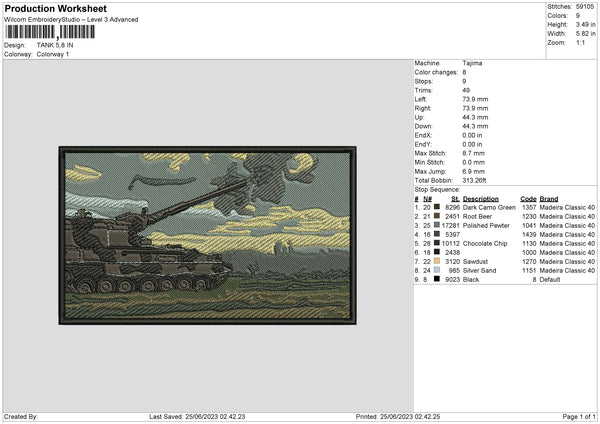This screenshot has width=600, height=424.
Task: Click the Production Worksheet title
Action: pyautogui.click(x=55, y=8)
